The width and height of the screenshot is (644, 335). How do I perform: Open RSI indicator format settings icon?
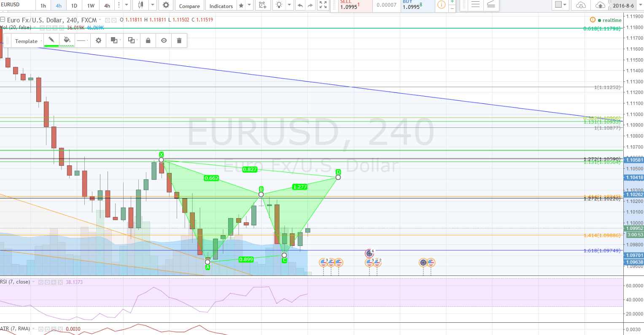pos(48,282)
